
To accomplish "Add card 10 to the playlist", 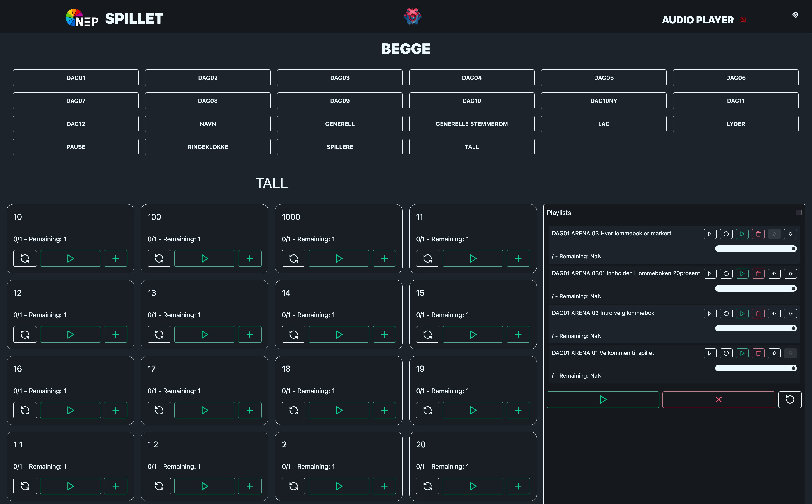I will click(116, 258).
